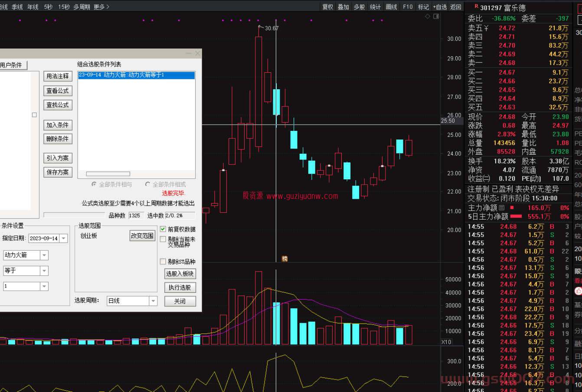Expand the 选股周期 日线 dropdown

(153, 301)
